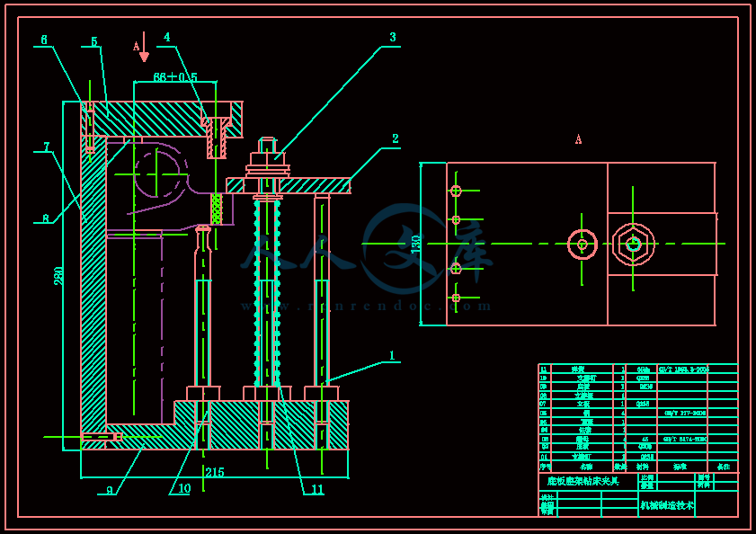Click the part callout number 9
This screenshot has width=756, height=534.
(110, 490)
